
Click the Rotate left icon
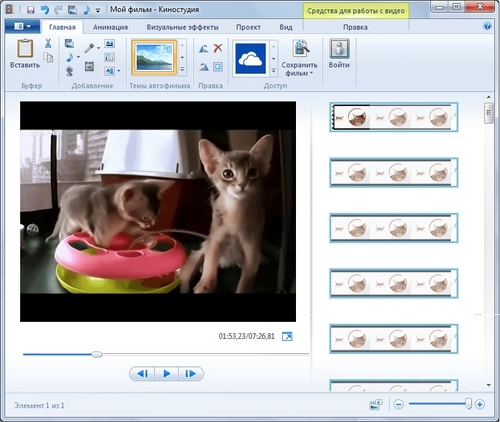click(204, 49)
